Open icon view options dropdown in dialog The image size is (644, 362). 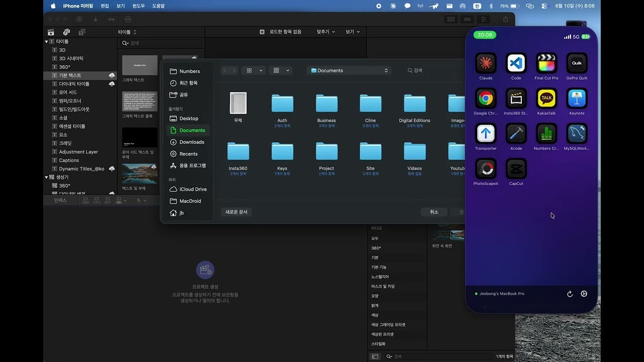253,70
